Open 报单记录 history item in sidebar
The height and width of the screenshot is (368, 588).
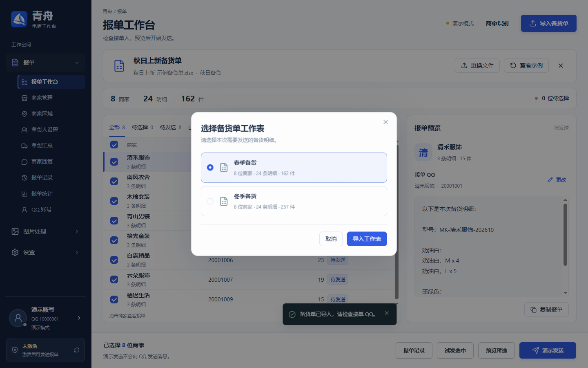pos(51,177)
